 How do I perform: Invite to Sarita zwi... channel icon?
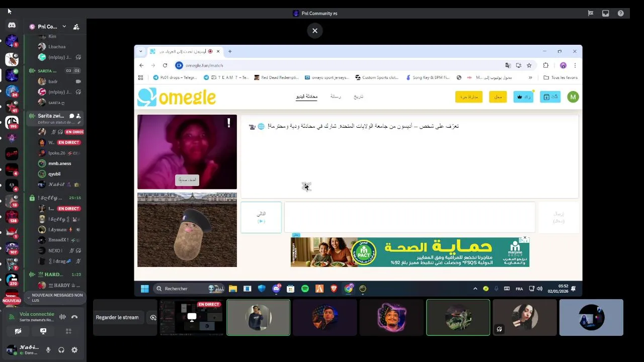(x=78, y=116)
